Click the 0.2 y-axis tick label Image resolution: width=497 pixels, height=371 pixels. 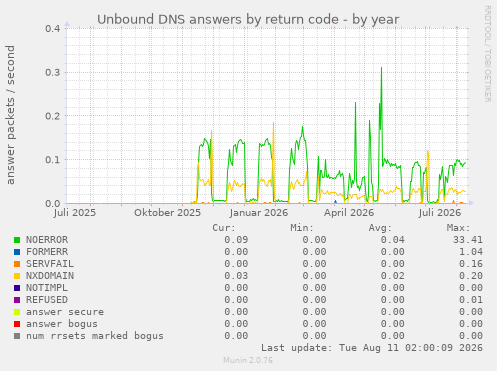53,116
